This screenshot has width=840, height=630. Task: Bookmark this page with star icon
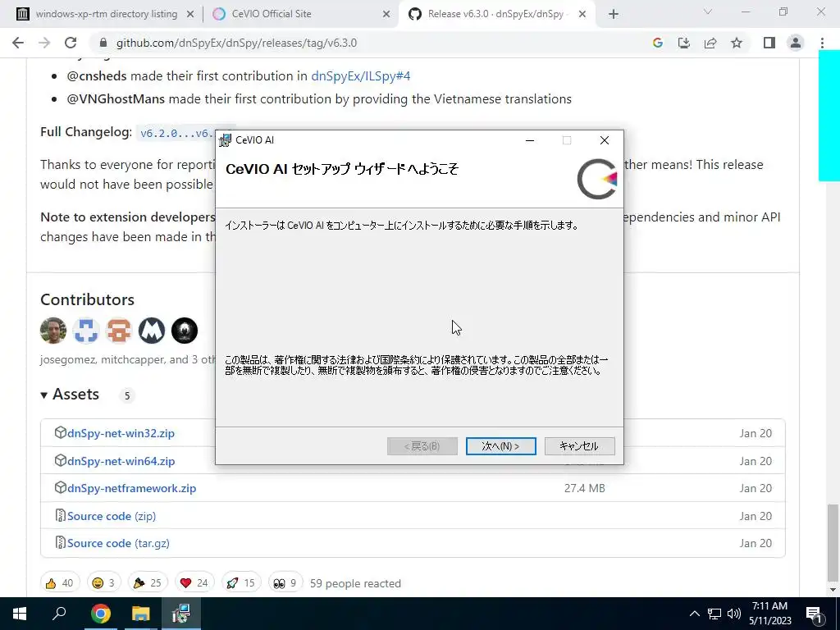(737, 43)
